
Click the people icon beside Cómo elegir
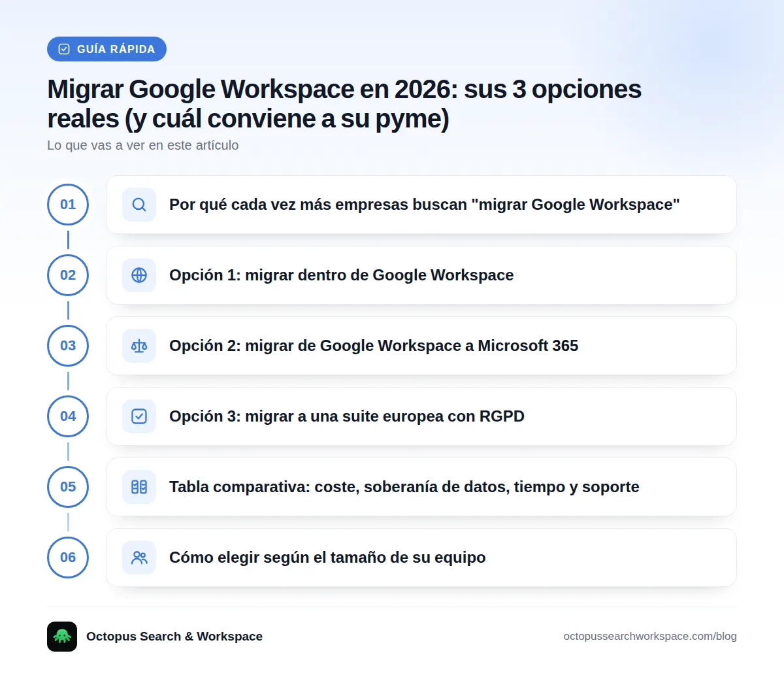click(x=139, y=558)
